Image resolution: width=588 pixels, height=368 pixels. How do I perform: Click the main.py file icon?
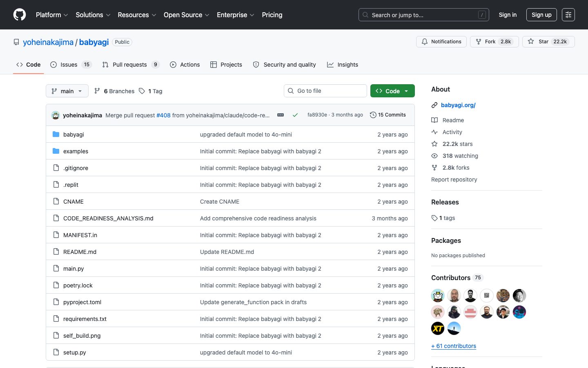(x=56, y=268)
